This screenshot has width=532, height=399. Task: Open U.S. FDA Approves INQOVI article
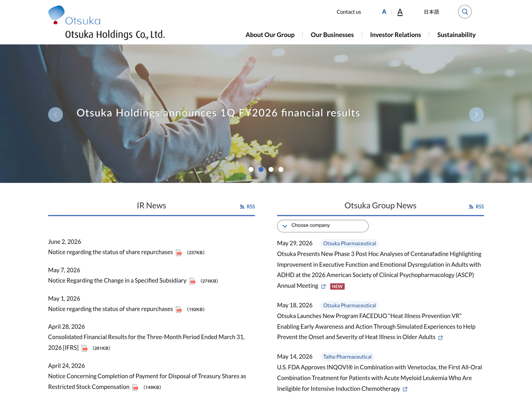(379, 378)
